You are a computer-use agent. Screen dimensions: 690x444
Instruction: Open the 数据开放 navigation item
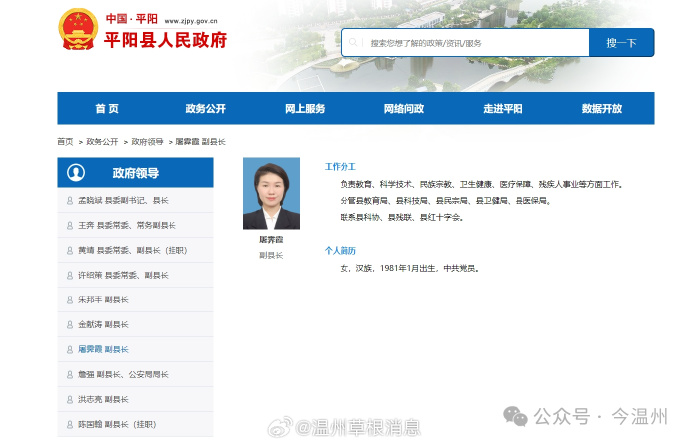tap(602, 108)
